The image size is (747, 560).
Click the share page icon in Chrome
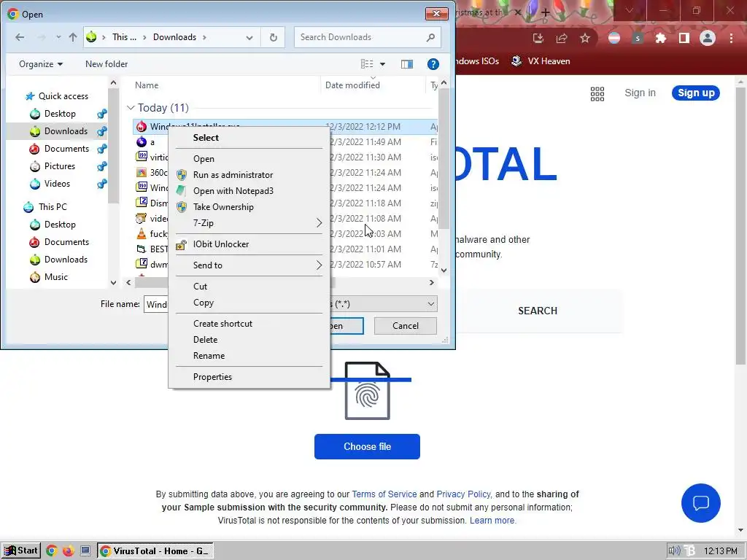(562, 39)
